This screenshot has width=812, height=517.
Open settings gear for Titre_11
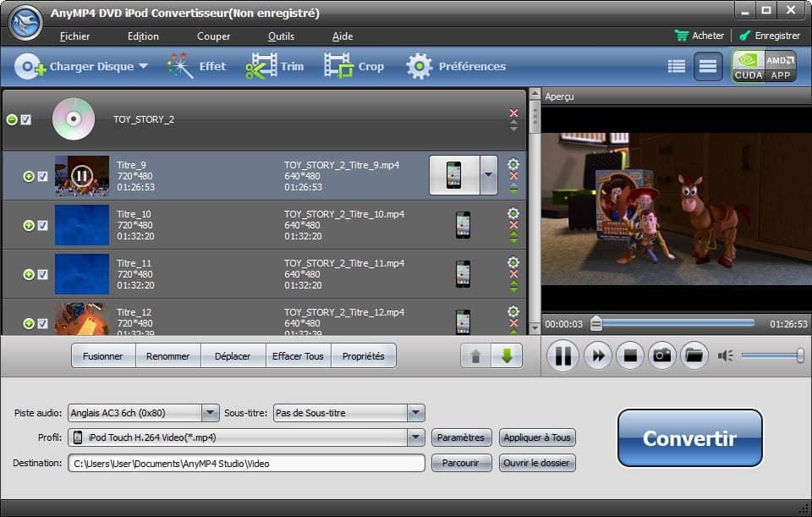click(x=513, y=262)
